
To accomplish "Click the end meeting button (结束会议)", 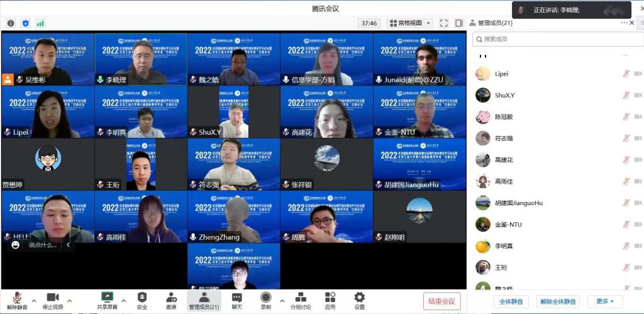I will pos(442,301).
